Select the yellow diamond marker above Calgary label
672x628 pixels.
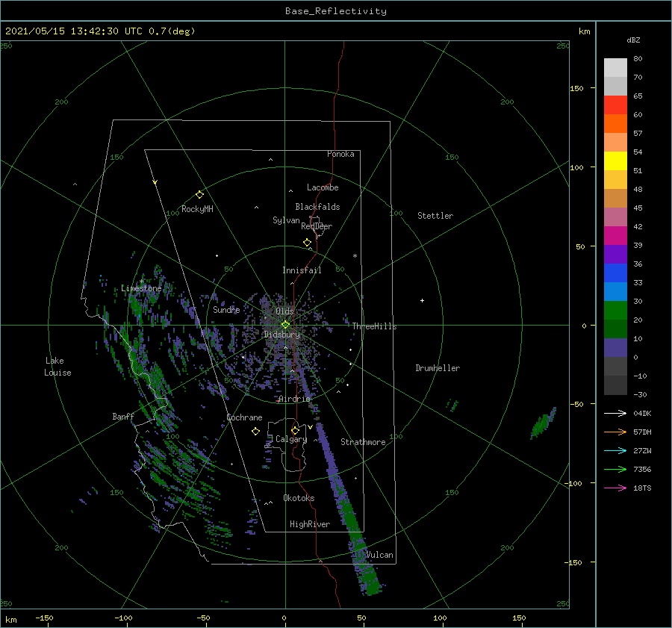click(295, 430)
